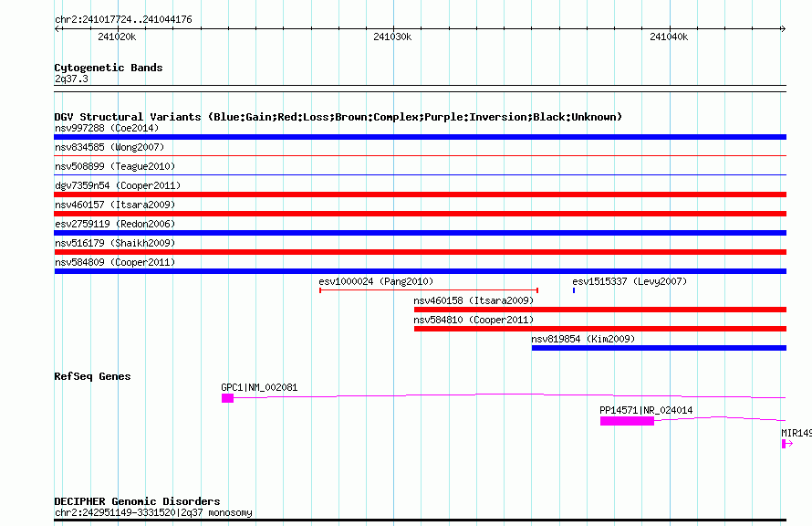Select the nsv834585 (Wong2007) variant label

pos(109,147)
